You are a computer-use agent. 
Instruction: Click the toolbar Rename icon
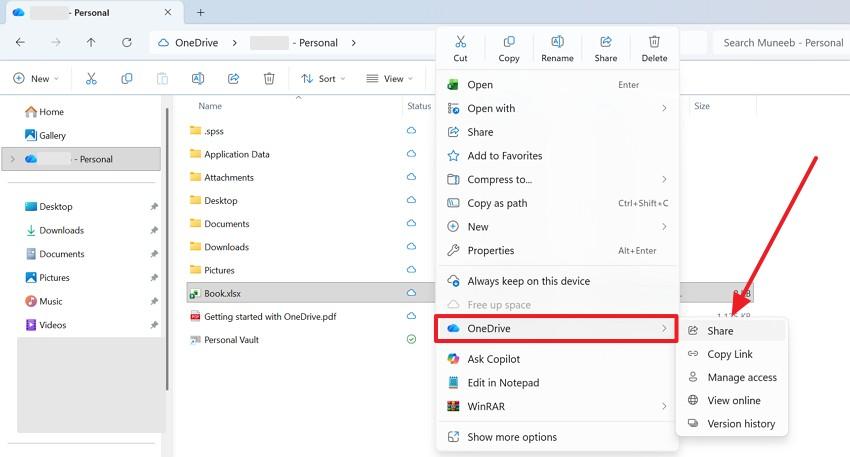(x=198, y=79)
